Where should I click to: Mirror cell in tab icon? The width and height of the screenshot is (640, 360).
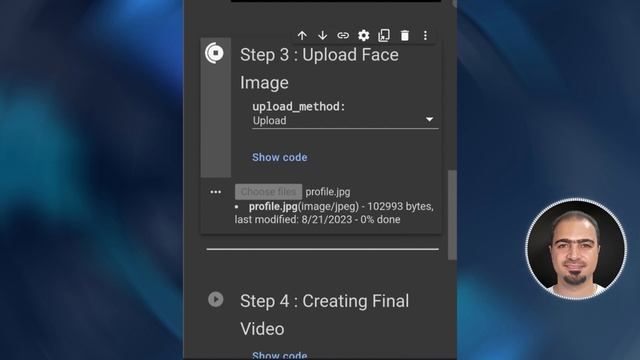point(384,36)
